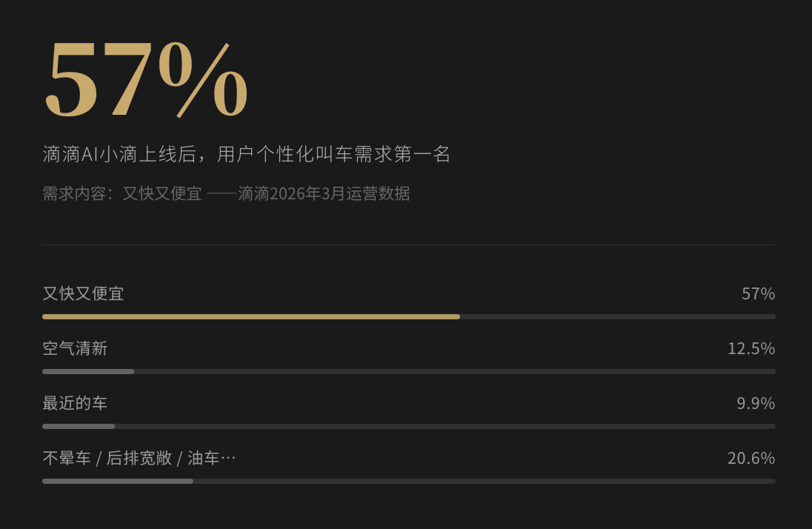Click the filled part of 空气清新 bar
This screenshot has width=812, height=529.
click(88, 371)
